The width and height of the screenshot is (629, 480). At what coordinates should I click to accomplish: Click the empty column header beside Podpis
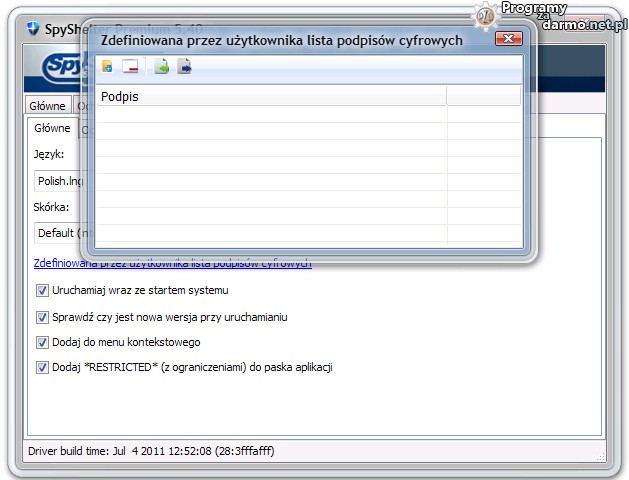click(483, 96)
